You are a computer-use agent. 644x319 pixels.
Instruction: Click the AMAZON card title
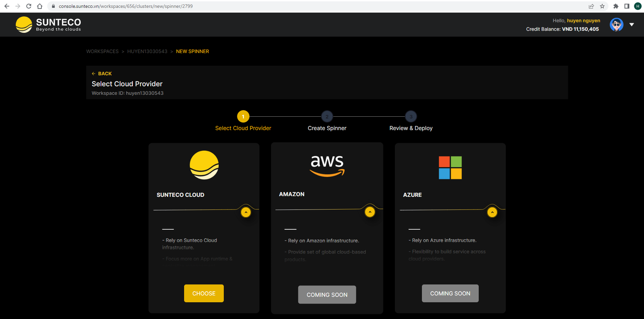pyautogui.click(x=292, y=194)
